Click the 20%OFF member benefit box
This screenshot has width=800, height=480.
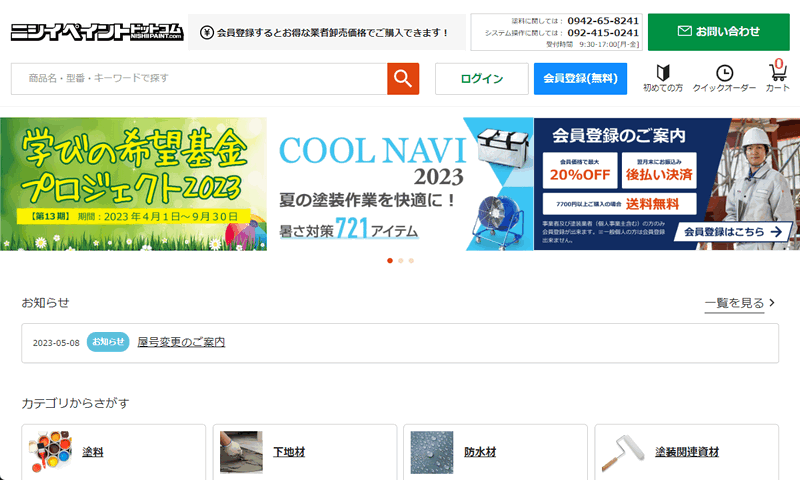click(580, 171)
